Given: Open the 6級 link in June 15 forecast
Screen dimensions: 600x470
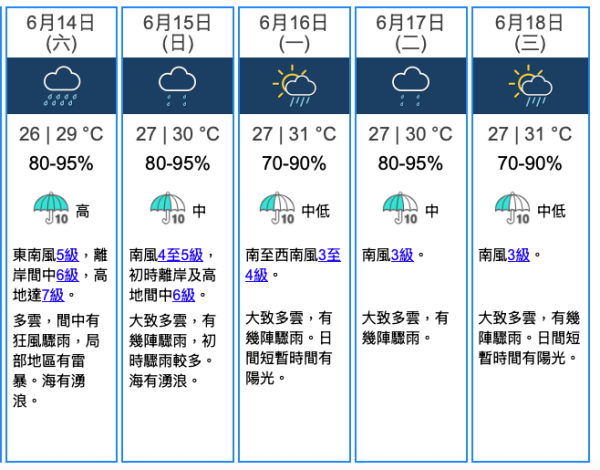Looking at the screenshot, I should pyautogui.click(x=184, y=295).
